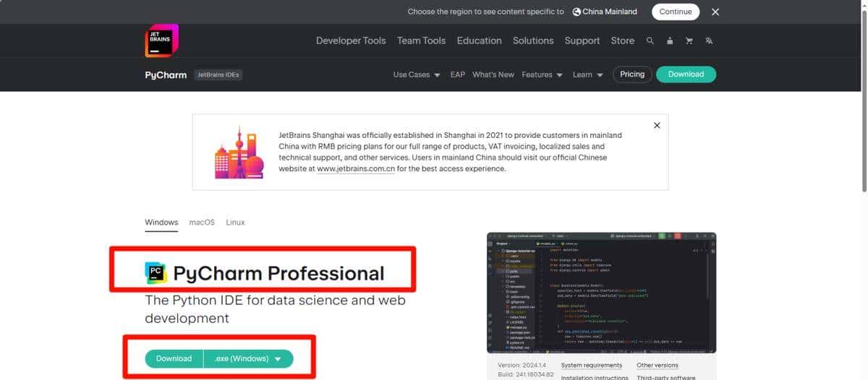This screenshot has width=868, height=380.
Task: Open the Other versions link
Action: pos(658,366)
